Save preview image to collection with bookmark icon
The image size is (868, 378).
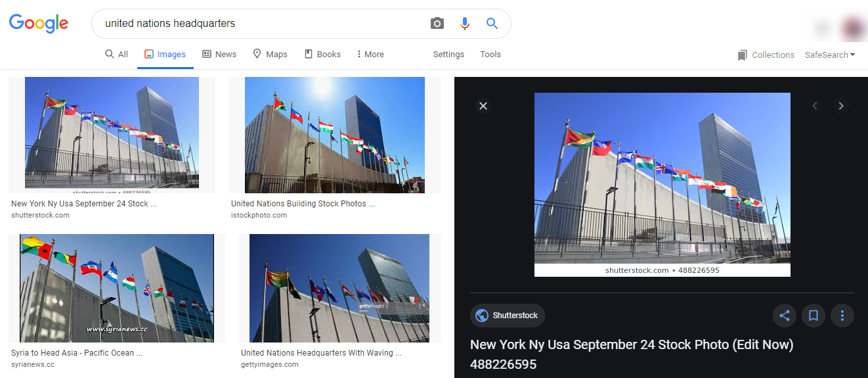[814, 316]
